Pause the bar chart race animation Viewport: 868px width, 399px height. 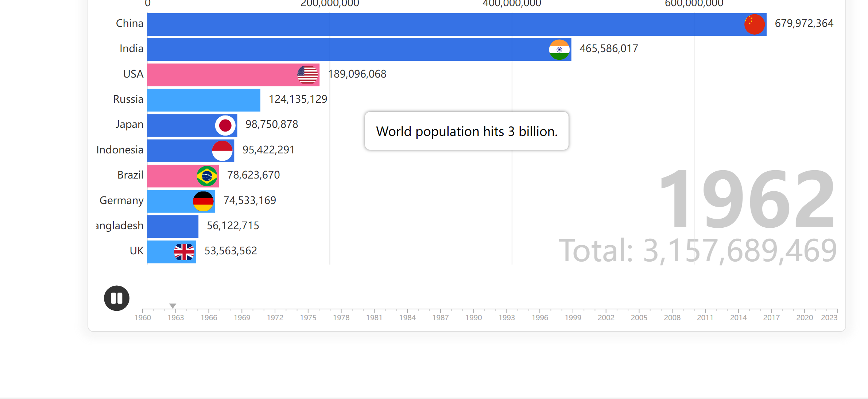tap(117, 298)
